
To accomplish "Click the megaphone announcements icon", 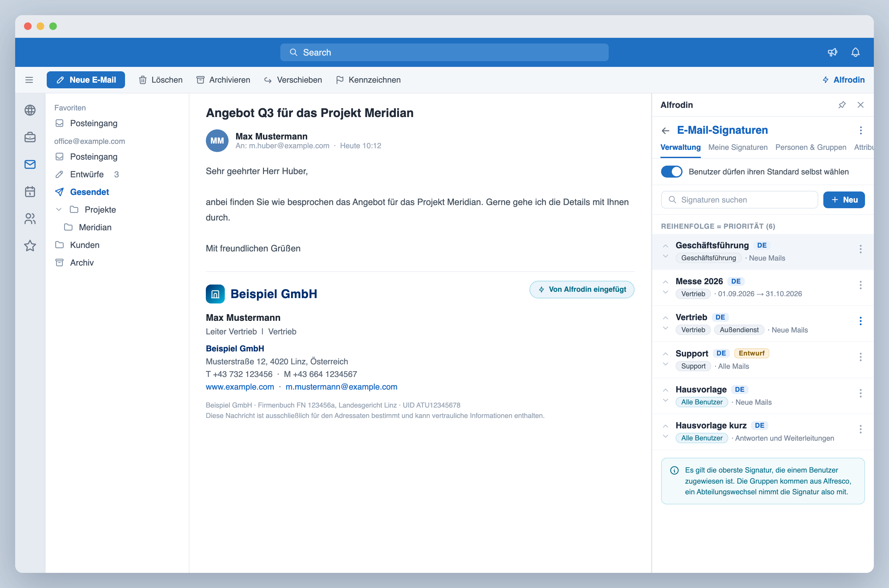I will (x=832, y=52).
